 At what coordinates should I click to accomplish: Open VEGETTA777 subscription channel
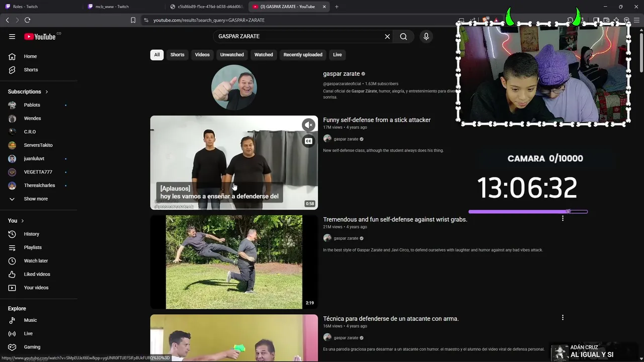tap(39, 172)
